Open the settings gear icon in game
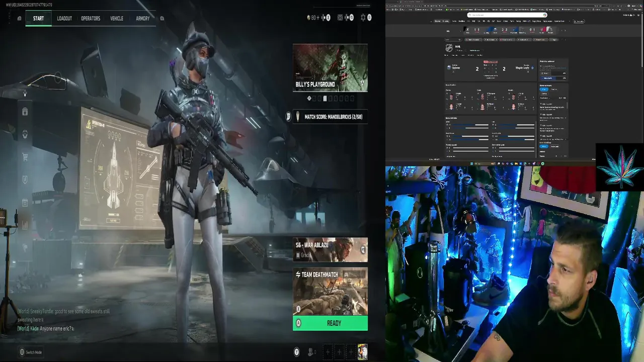Viewport: 644px width, 362px height. [x=363, y=18]
